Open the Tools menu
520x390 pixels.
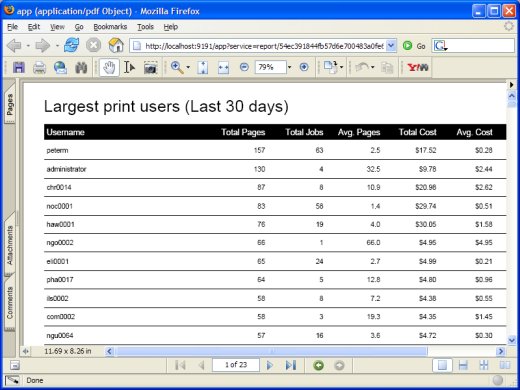[145, 27]
